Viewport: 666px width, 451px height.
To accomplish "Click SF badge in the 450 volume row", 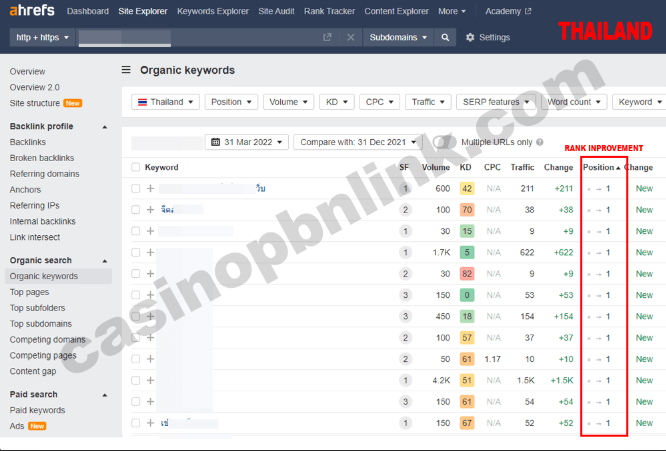I will click(405, 316).
